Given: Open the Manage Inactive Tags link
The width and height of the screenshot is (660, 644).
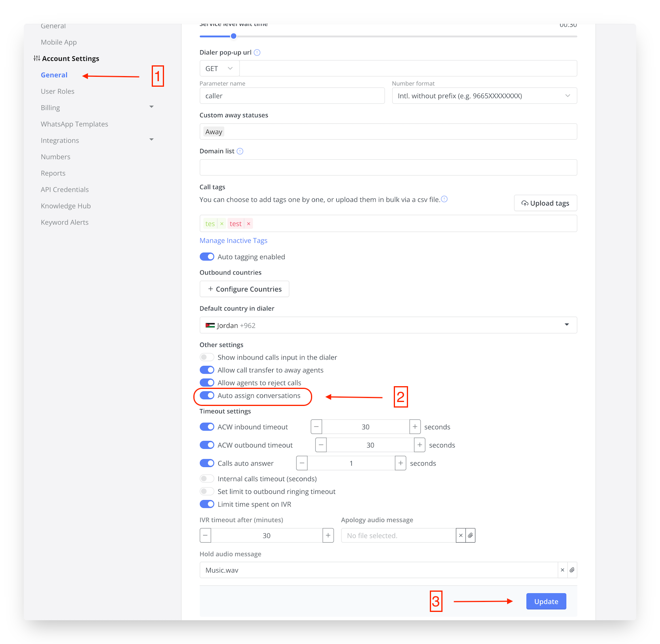Looking at the screenshot, I should (x=233, y=240).
